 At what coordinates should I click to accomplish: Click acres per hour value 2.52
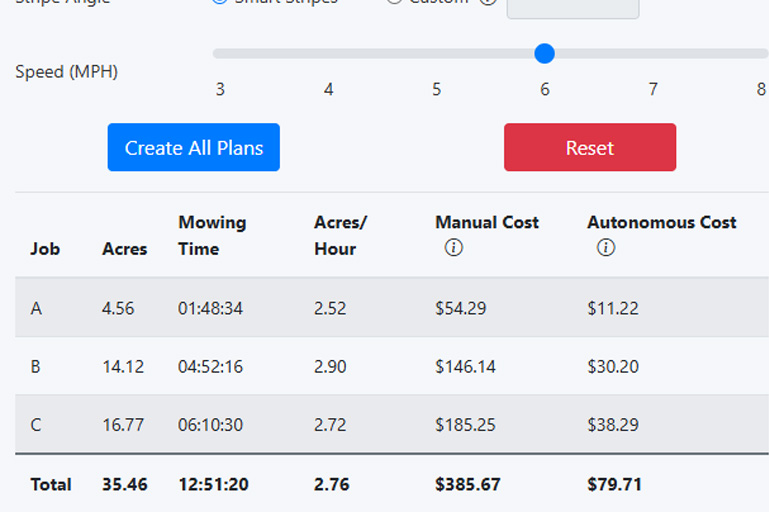(330, 308)
